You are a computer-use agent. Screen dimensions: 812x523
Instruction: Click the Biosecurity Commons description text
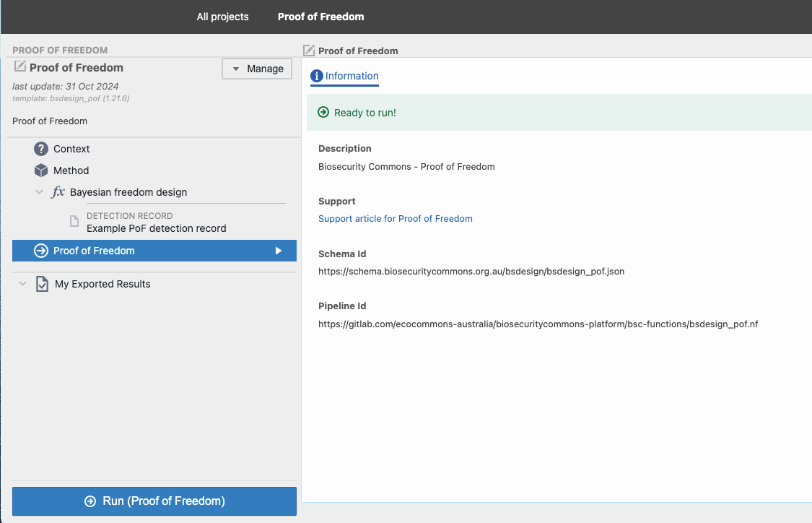tap(406, 167)
